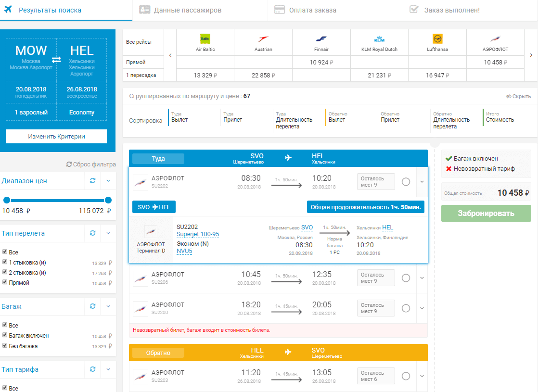
Task: Open Оплата заказа step tab
Action: [x=335, y=10]
